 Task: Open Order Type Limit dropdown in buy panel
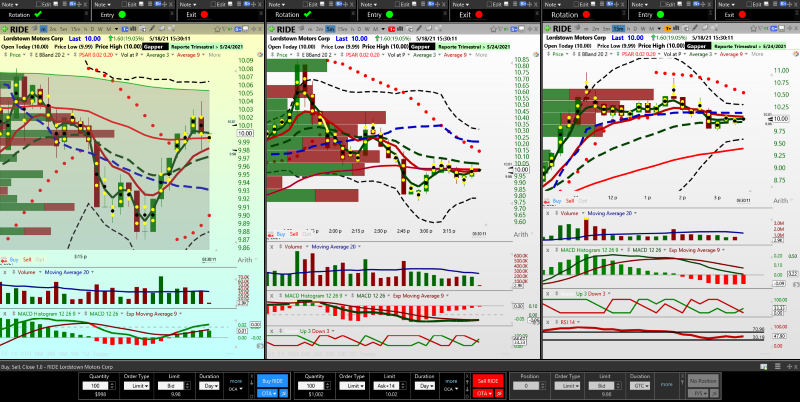[x=137, y=386]
